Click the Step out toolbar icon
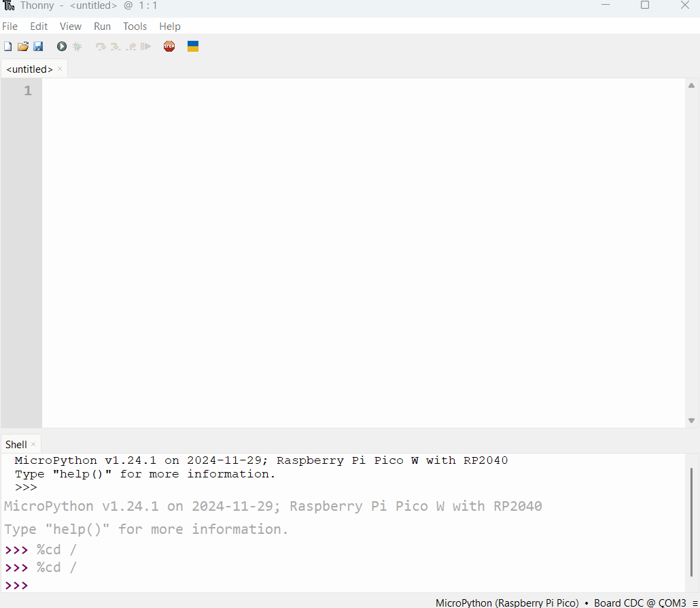The image size is (700, 608). 130,46
